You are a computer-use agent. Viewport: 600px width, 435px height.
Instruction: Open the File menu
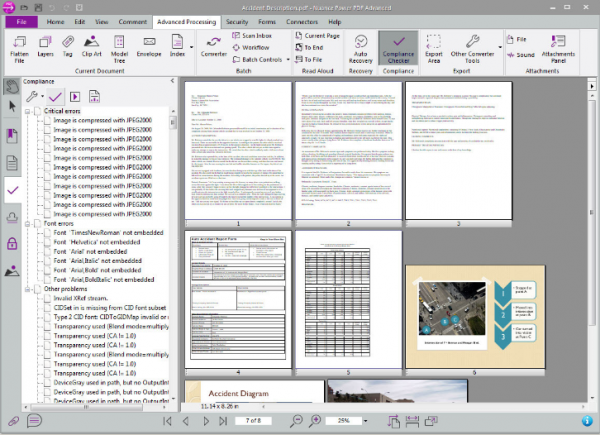coord(20,20)
